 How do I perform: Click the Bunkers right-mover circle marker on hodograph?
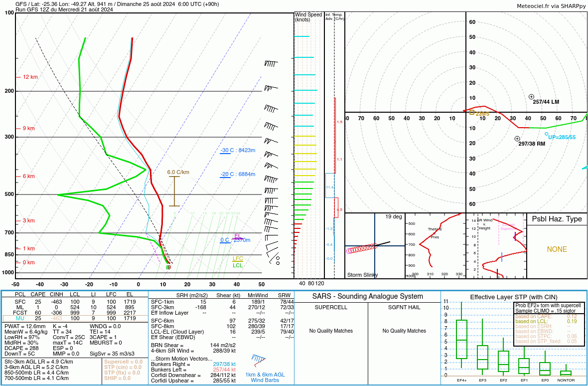click(517, 139)
